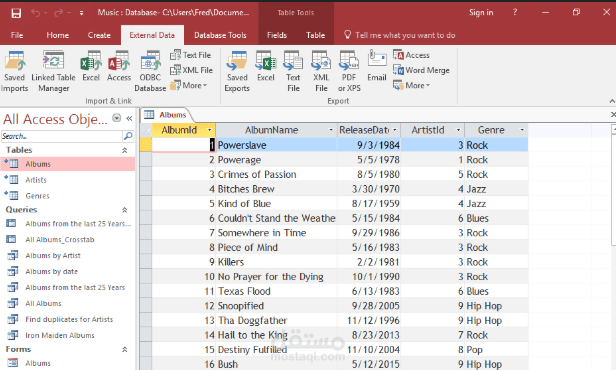The width and height of the screenshot is (616, 370).
Task: Open Saved Imports
Action: click(15, 71)
